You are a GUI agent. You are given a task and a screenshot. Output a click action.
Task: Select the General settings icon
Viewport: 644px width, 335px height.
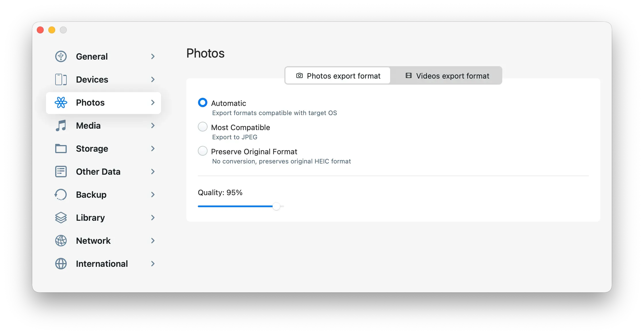[x=61, y=56]
